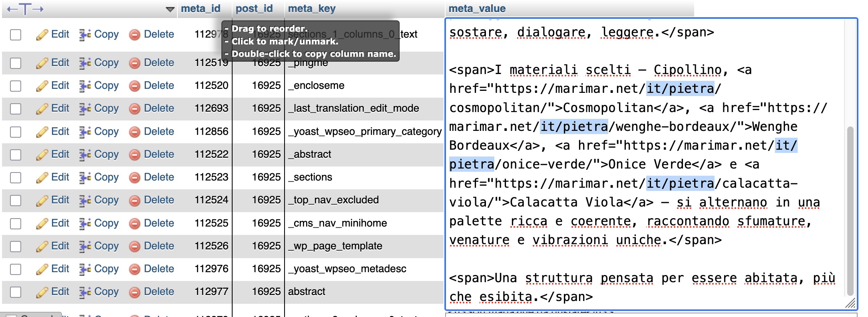Image resolution: width=868 pixels, height=317 pixels.
Task: Click the meta_id cell 112856
Action: (211, 131)
